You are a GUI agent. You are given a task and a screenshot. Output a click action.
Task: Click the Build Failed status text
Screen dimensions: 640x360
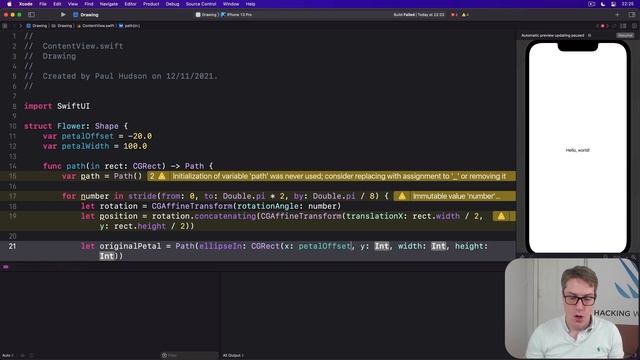point(419,15)
